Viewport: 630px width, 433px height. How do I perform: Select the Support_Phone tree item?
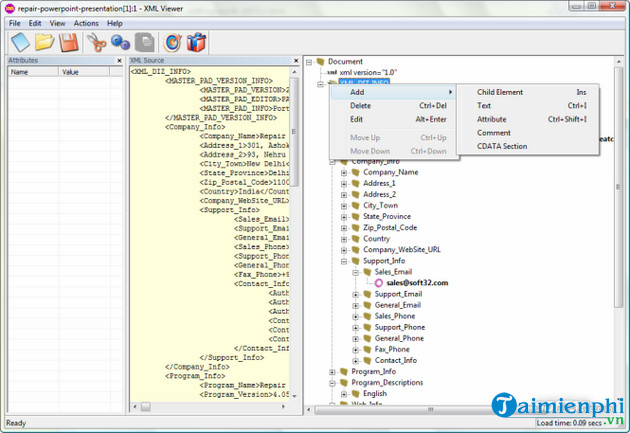point(400,327)
